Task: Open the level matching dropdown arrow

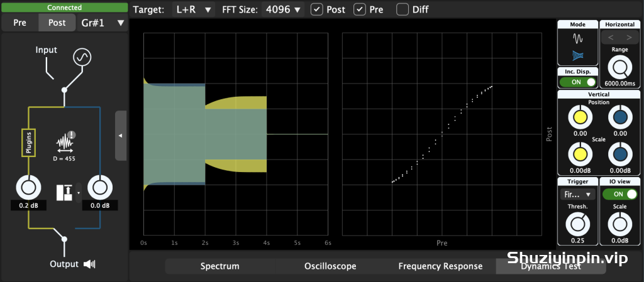Action: [79, 193]
